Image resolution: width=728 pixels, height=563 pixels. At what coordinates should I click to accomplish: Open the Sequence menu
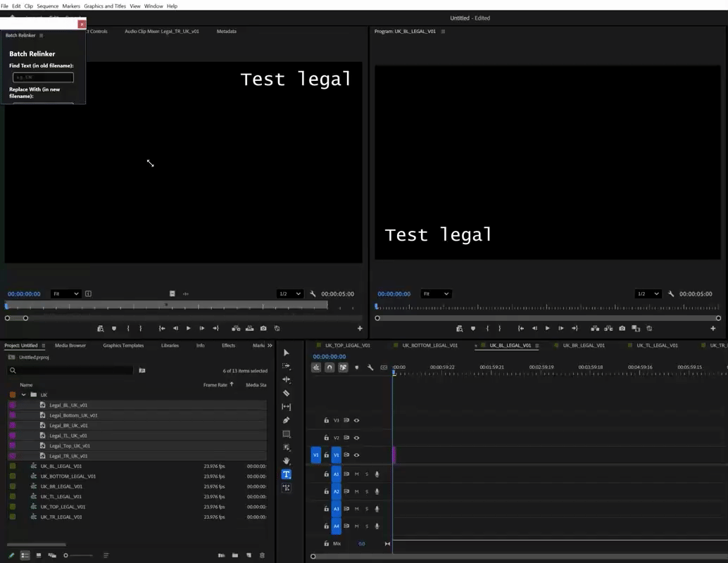48,6
